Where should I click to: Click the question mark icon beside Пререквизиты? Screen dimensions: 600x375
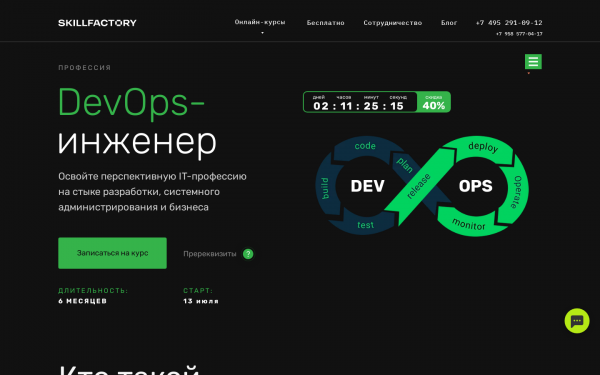248,254
